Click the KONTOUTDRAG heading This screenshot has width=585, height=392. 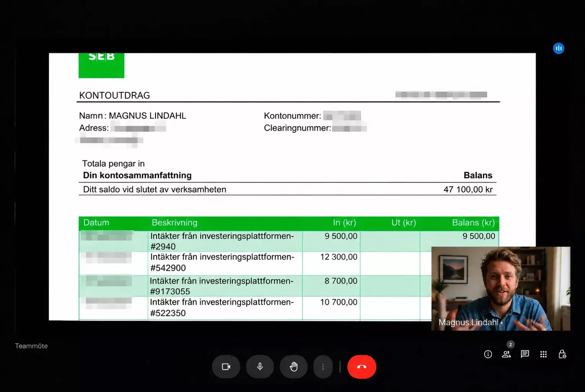(x=114, y=95)
